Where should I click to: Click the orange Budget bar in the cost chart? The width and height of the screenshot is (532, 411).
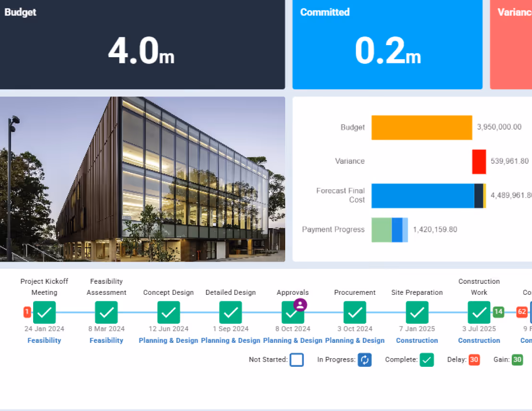[421, 127]
